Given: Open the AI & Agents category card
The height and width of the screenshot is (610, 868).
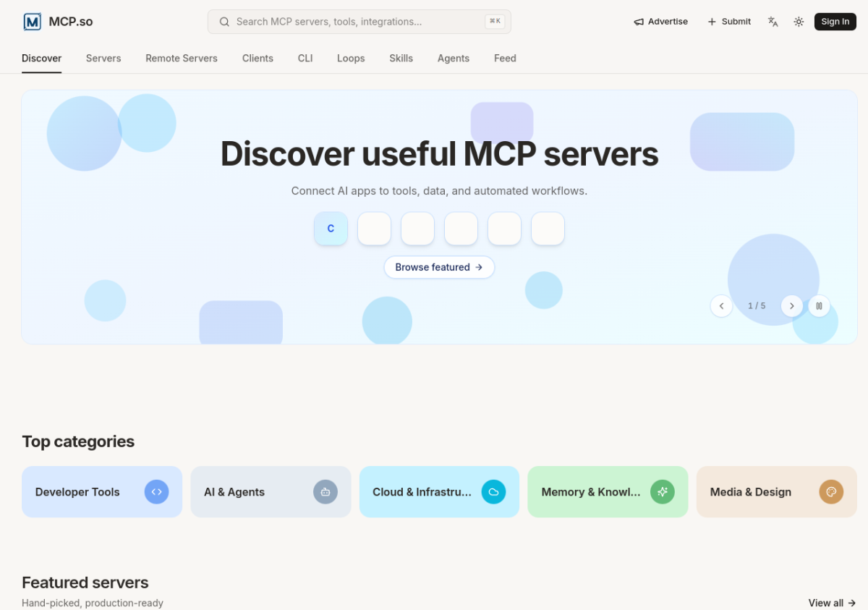Looking at the screenshot, I should coord(271,492).
